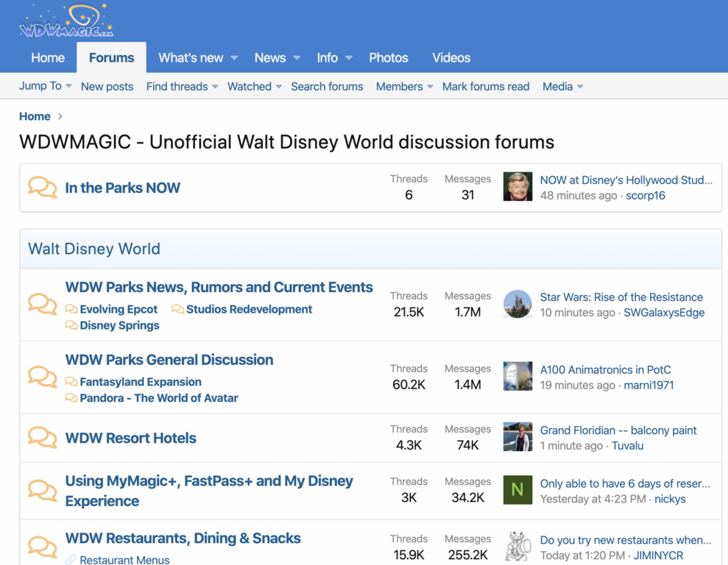
Task: Click the small icon beside Evolving Epcot
Action: click(71, 309)
